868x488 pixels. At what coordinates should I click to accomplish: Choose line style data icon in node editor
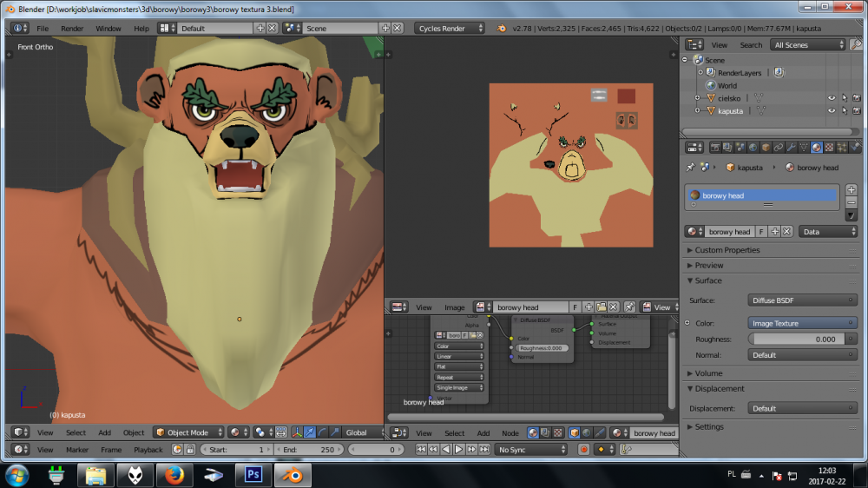pos(598,433)
